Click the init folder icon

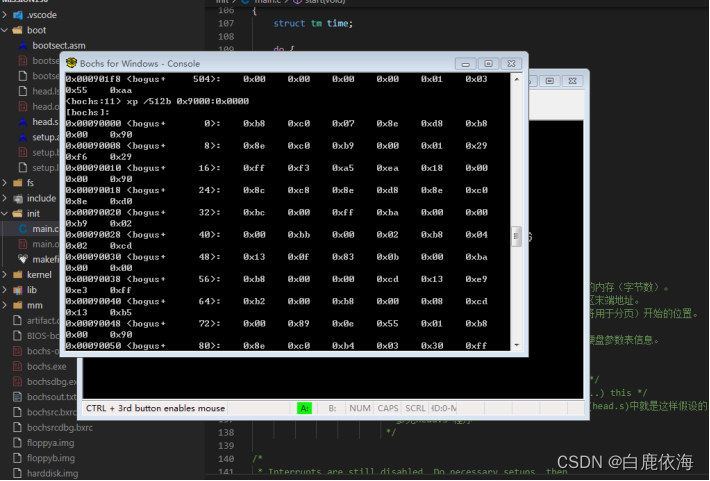click(x=18, y=214)
